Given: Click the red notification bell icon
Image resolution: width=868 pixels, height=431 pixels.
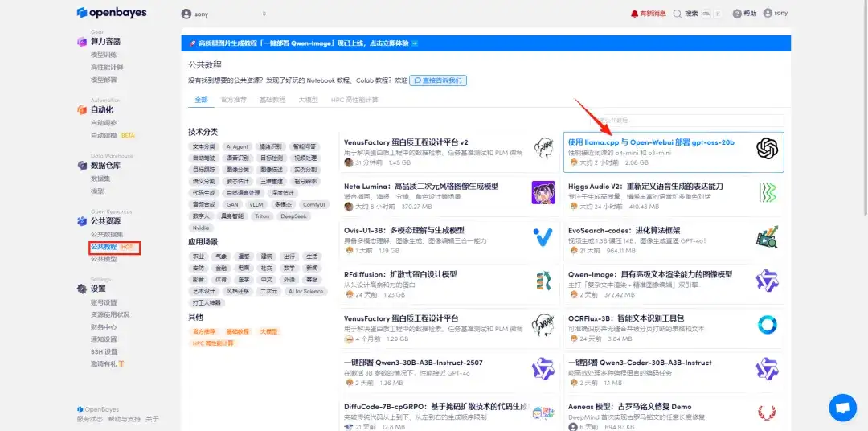Looking at the screenshot, I should [634, 14].
